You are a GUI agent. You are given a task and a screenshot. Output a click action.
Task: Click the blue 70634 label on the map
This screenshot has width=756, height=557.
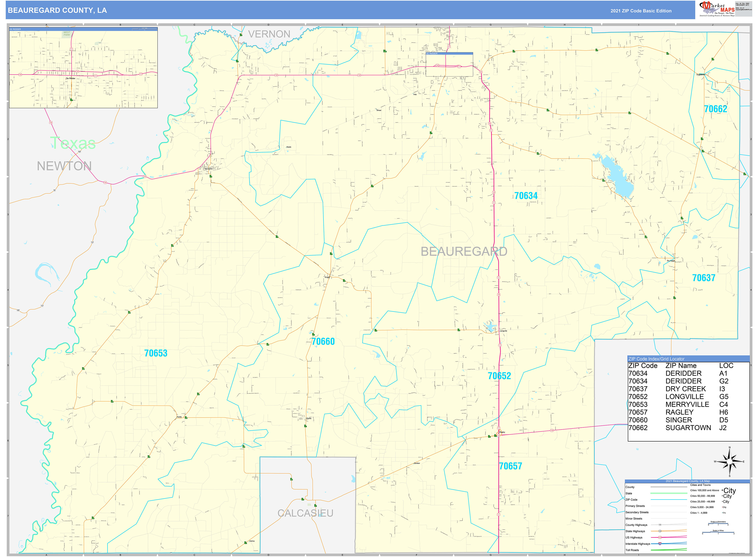526,196
